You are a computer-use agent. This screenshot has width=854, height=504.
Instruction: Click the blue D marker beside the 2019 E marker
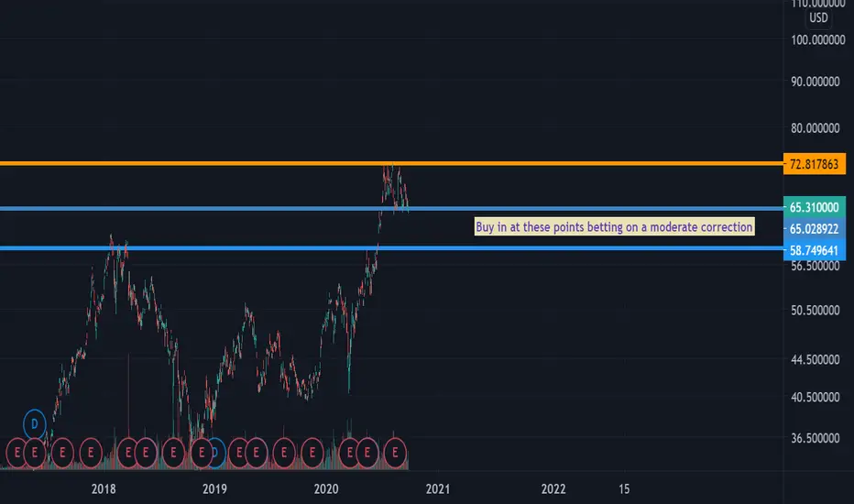click(218, 453)
